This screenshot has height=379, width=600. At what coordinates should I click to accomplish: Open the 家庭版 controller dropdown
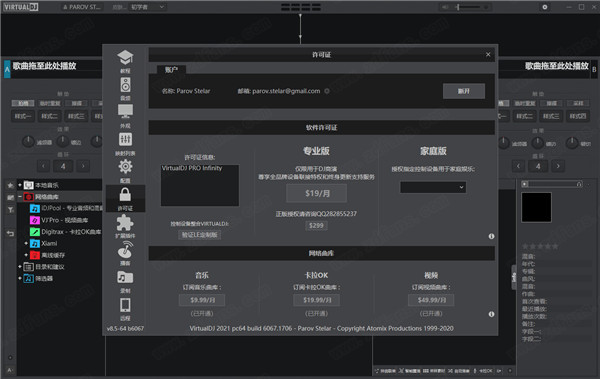point(433,187)
